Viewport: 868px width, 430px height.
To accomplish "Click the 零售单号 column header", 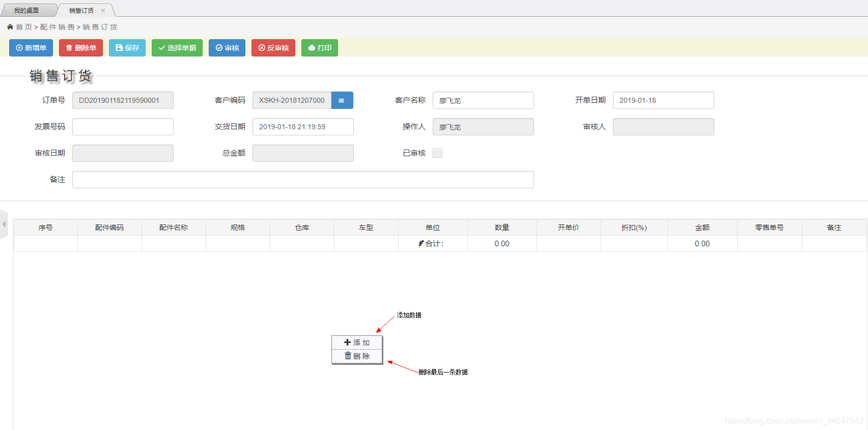I will (770, 227).
